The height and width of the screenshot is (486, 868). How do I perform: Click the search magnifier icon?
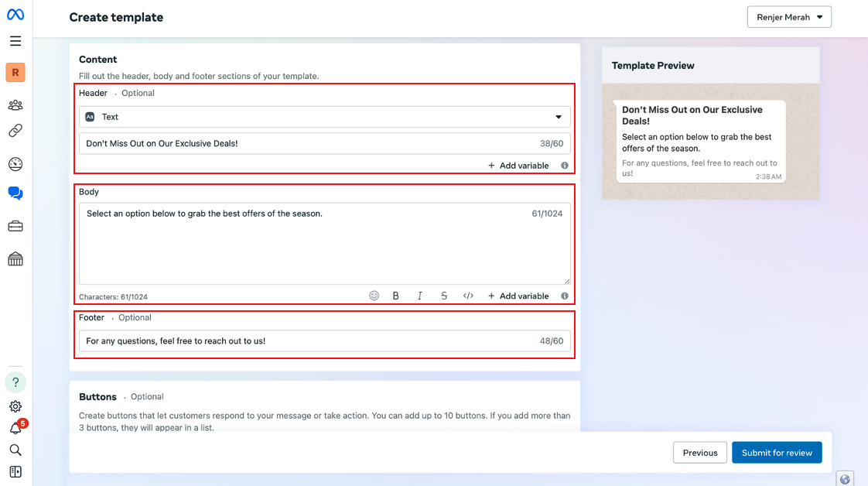point(15,450)
